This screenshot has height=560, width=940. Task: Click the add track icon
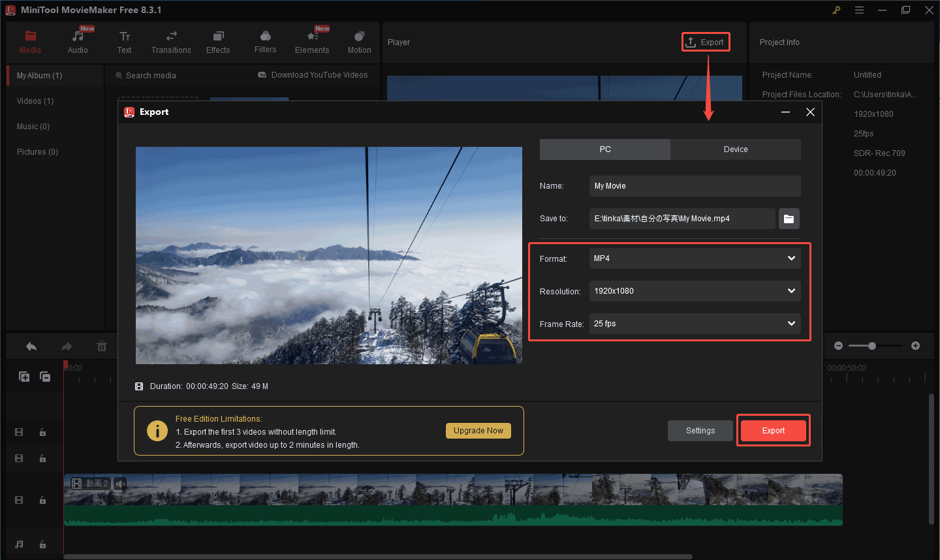(x=24, y=377)
